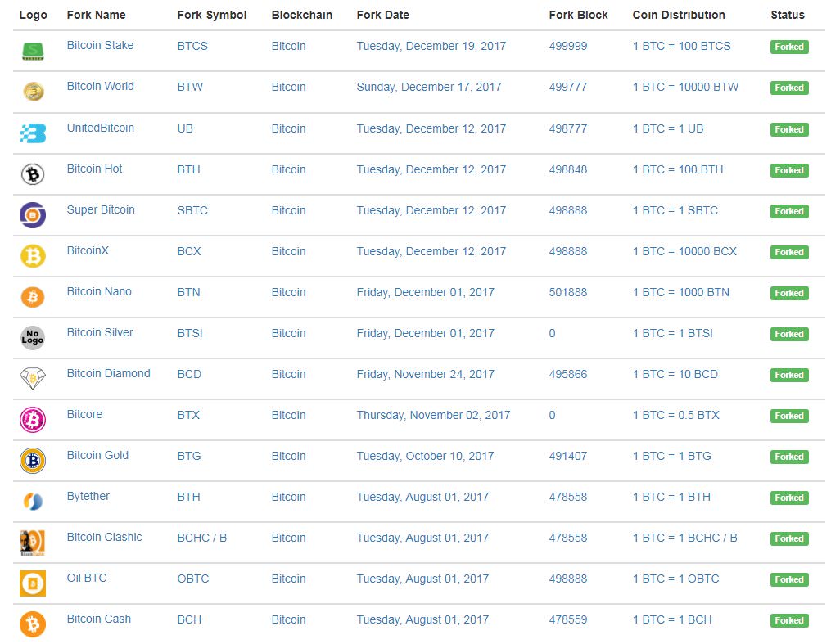Viewport: 840px width, 644px height.
Task: Open the Bitcoin Stake link
Action: point(100,46)
